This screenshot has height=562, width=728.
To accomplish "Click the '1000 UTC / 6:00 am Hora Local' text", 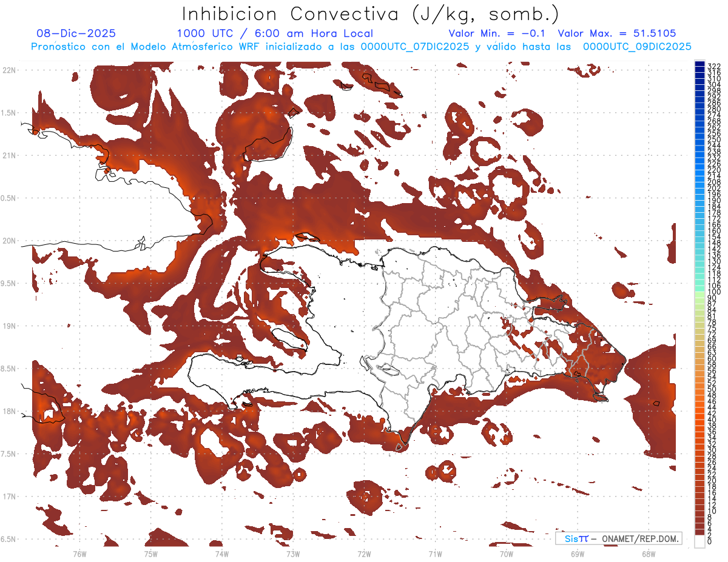I will 275,33.
